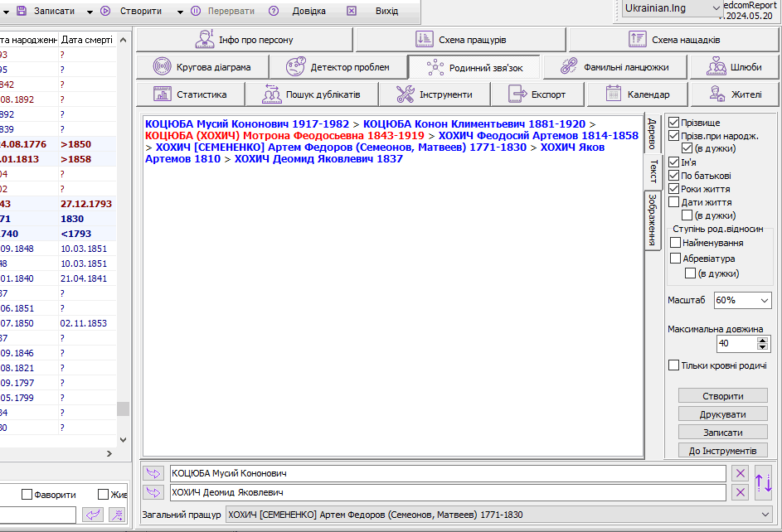Open the Шлюби section
782x532 pixels.
click(734, 67)
